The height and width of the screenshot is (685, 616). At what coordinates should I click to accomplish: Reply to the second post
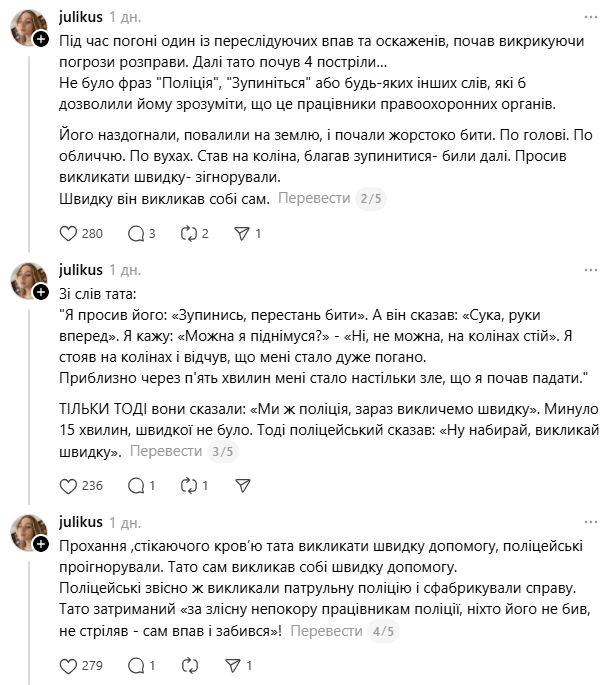(x=137, y=486)
